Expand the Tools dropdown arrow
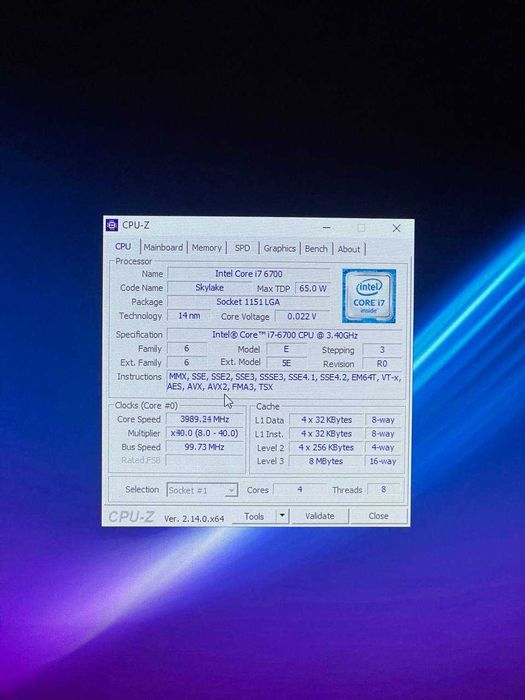The width and height of the screenshot is (525, 700). point(282,516)
